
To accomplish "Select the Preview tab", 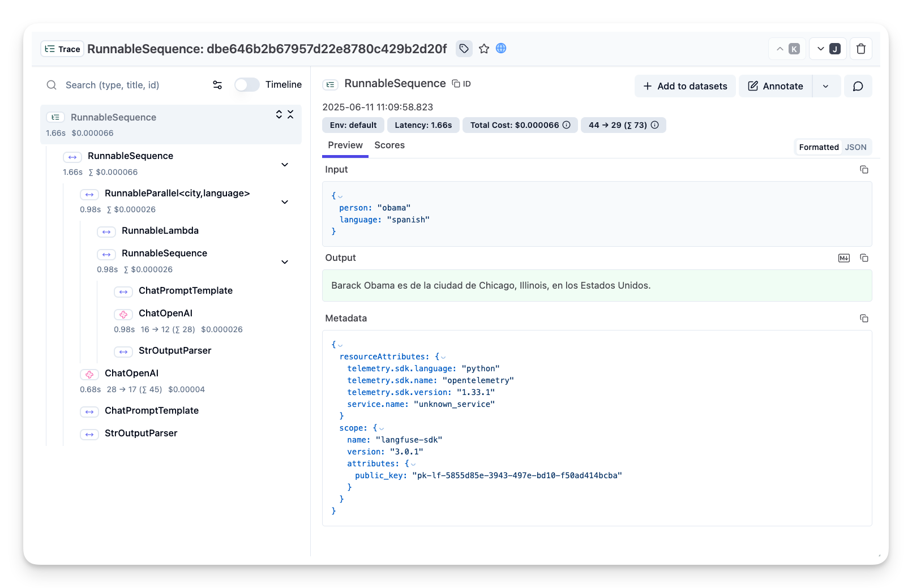I will [345, 145].
